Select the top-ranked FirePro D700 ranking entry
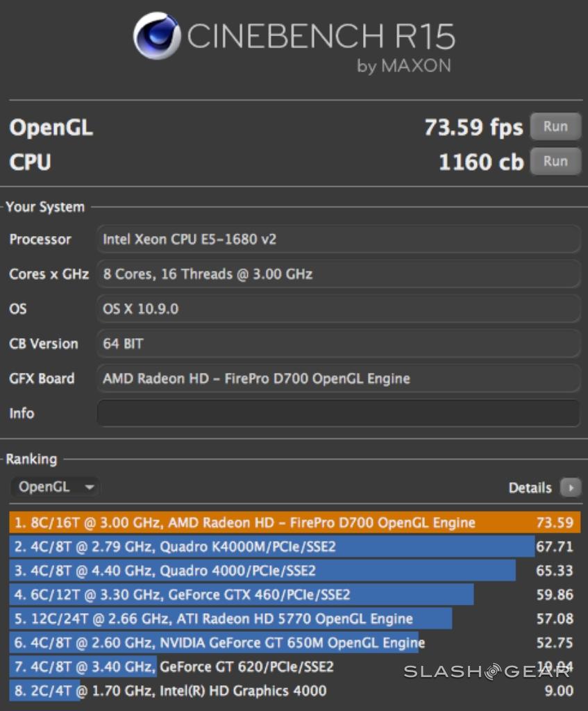The height and width of the screenshot is (711, 588). (x=294, y=523)
